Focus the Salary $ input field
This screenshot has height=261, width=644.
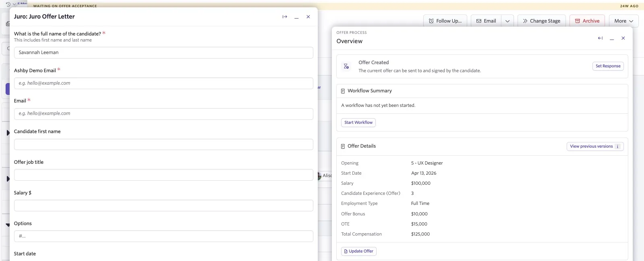coord(164,205)
